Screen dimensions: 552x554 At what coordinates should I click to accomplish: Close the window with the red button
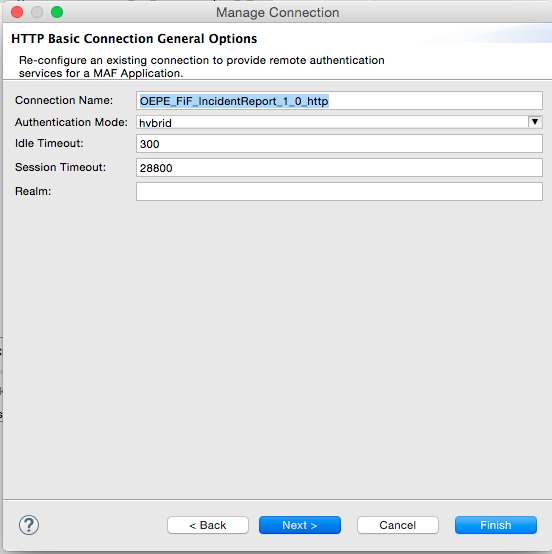click(x=17, y=12)
